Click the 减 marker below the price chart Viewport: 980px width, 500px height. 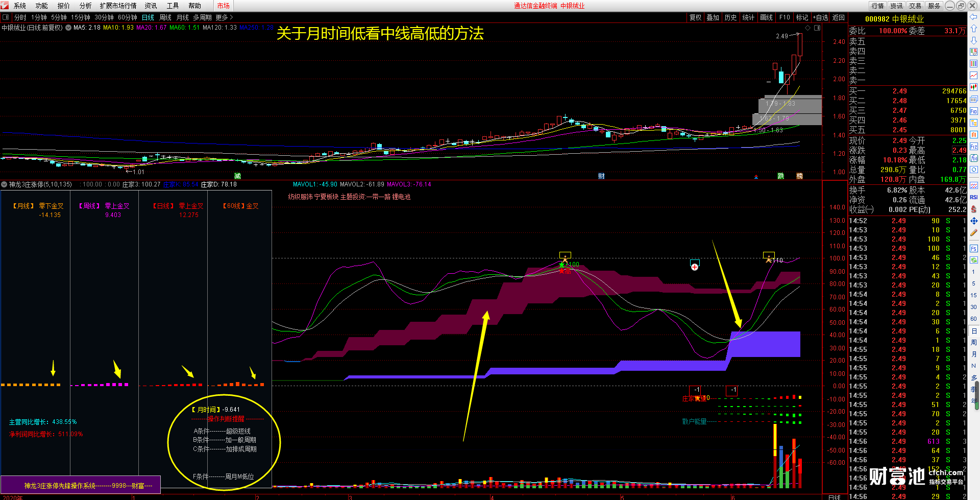[237, 176]
